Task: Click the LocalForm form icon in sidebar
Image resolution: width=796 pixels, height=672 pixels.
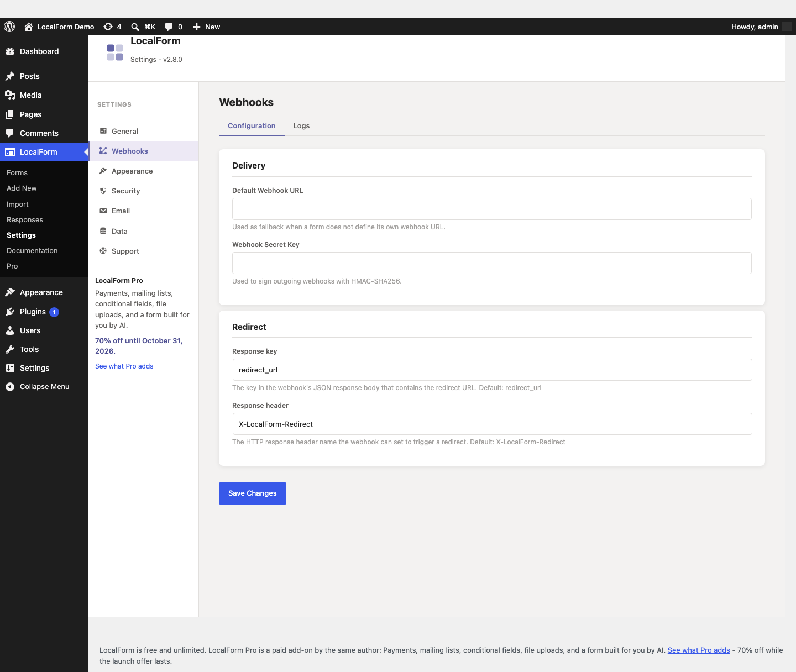Action: click(x=10, y=152)
